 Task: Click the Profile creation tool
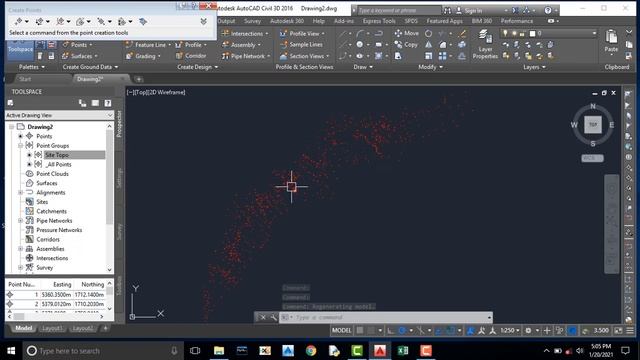(x=191, y=45)
